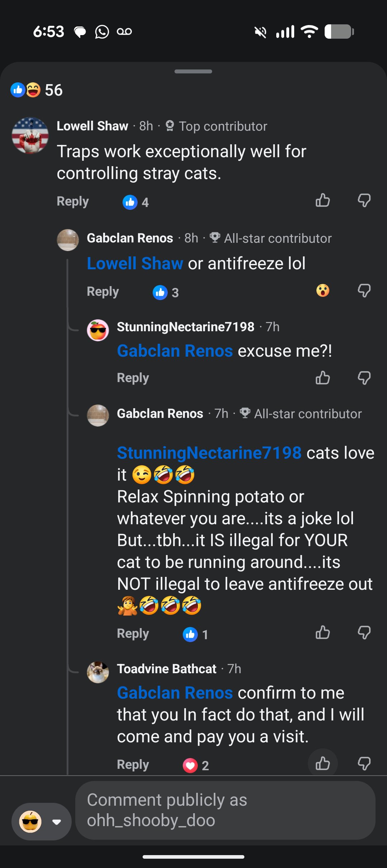Like Lowell Shaw's comment about traps
This screenshot has height=868, width=387.
[322, 201]
